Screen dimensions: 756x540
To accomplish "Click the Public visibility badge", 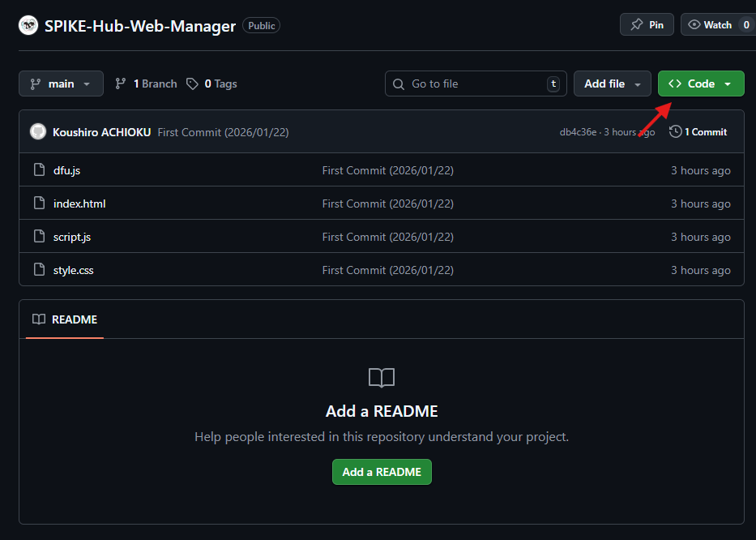I will (x=262, y=26).
